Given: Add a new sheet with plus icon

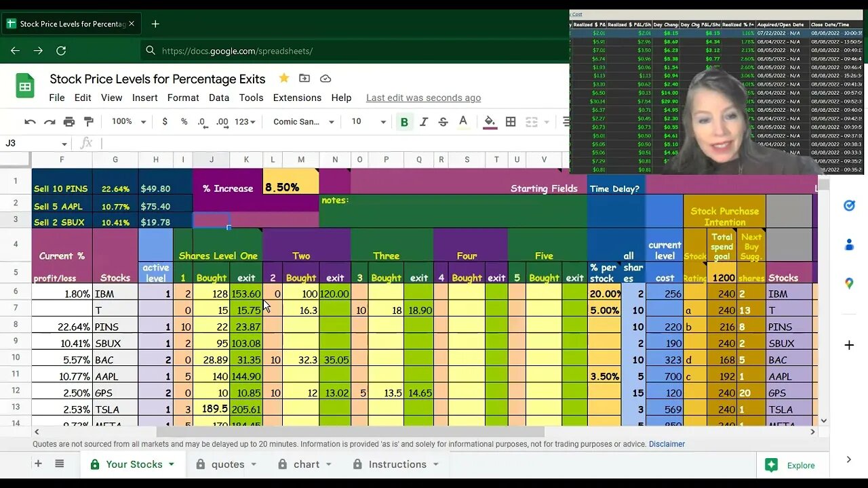Looking at the screenshot, I should (38, 464).
